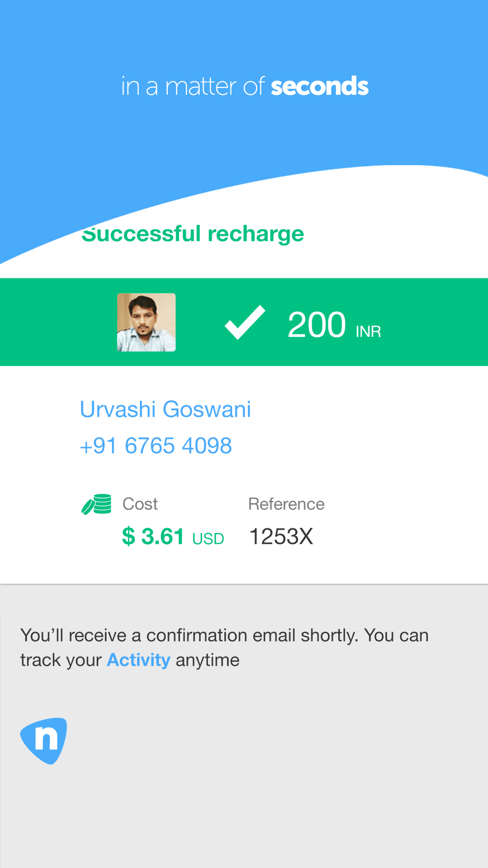Click 'in a matter of seconds' headline

coord(244,86)
